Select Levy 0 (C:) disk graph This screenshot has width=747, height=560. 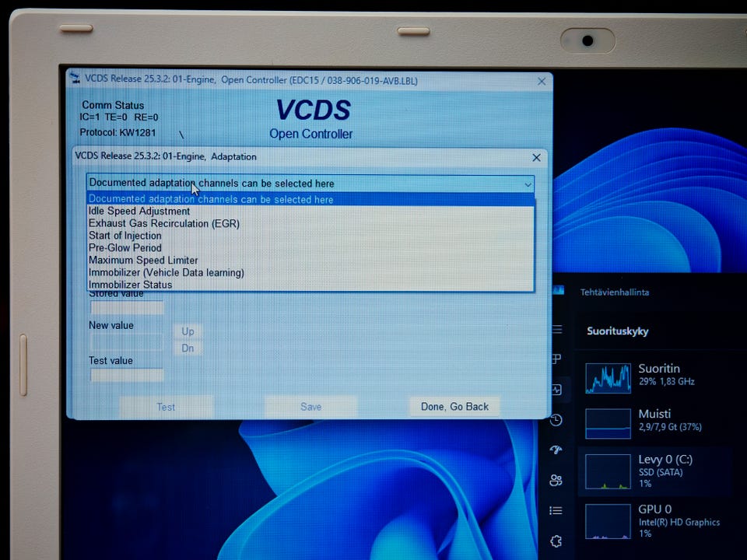(608, 471)
